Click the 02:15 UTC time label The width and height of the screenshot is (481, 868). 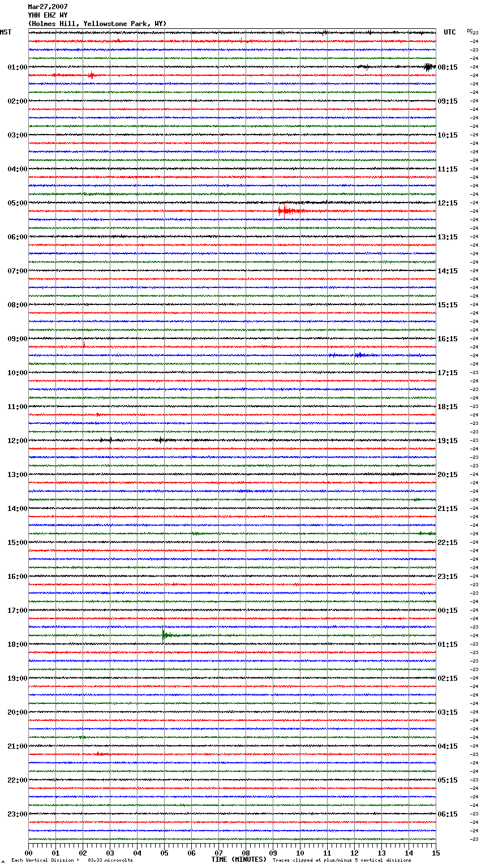point(448,678)
